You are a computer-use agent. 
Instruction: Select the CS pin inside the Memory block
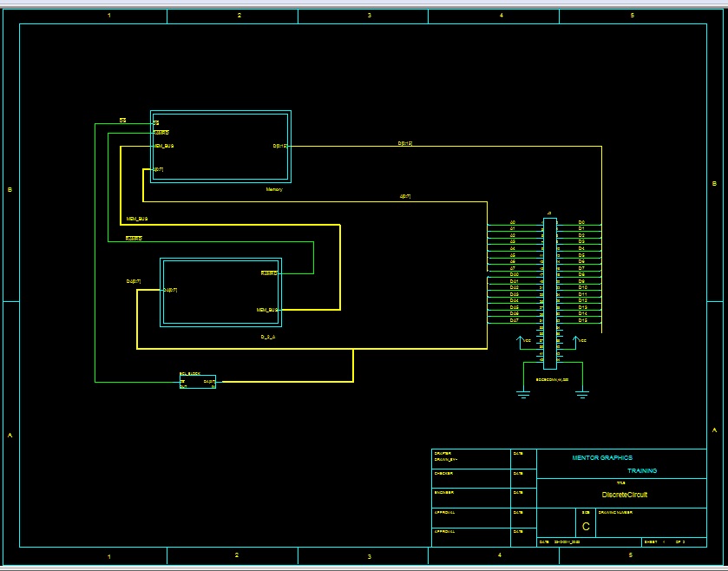tap(156, 123)
